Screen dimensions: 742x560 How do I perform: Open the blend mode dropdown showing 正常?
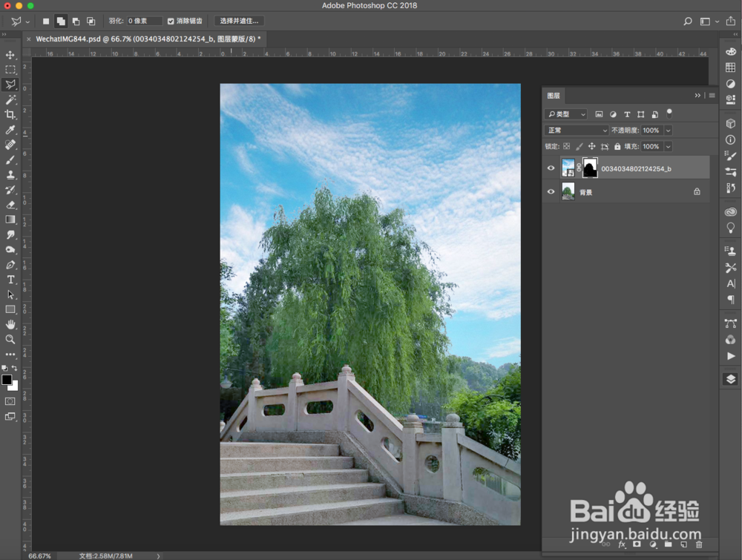[577, 130]
